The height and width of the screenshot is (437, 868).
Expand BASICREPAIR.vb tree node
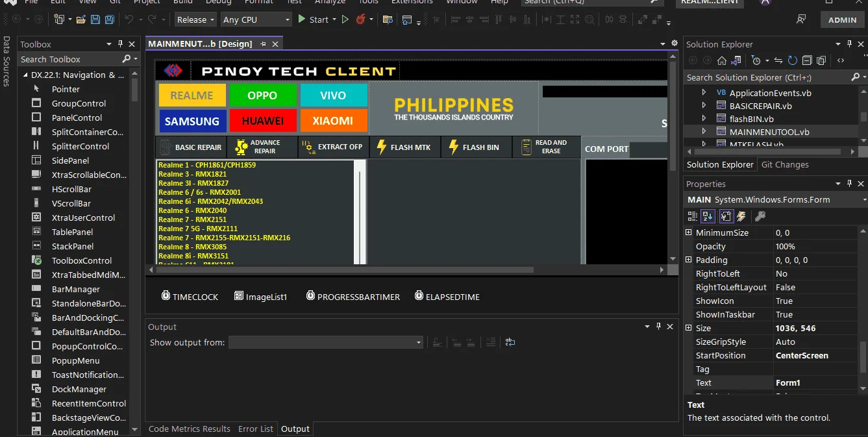pos(704,106)
